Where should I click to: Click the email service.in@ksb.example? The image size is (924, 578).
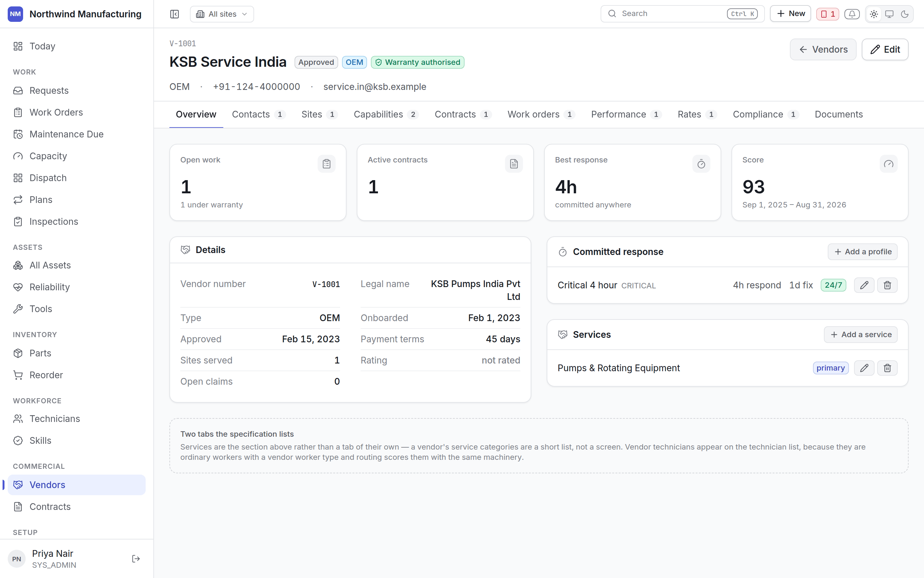click(374, 87)
